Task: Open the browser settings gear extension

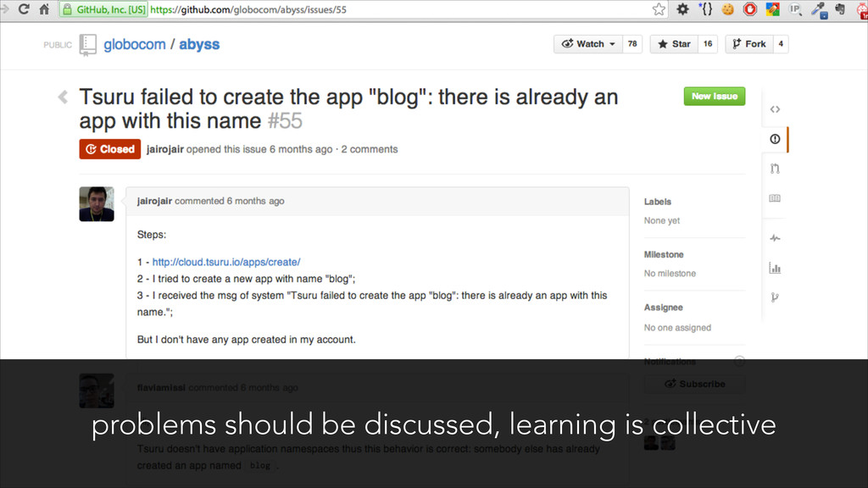Action: (682, 9)
